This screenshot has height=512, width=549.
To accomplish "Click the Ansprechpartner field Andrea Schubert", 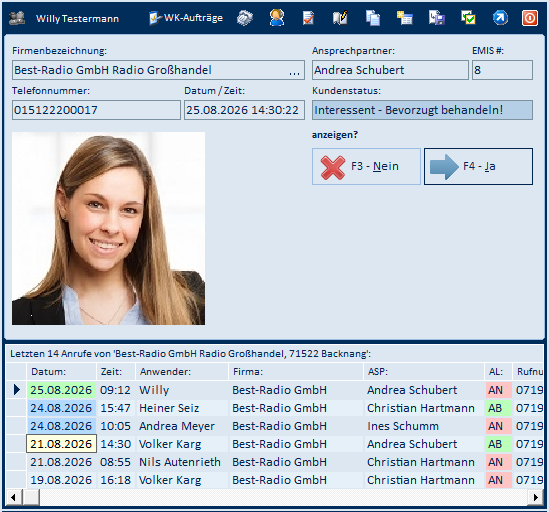I will click(x=390, y=70).
